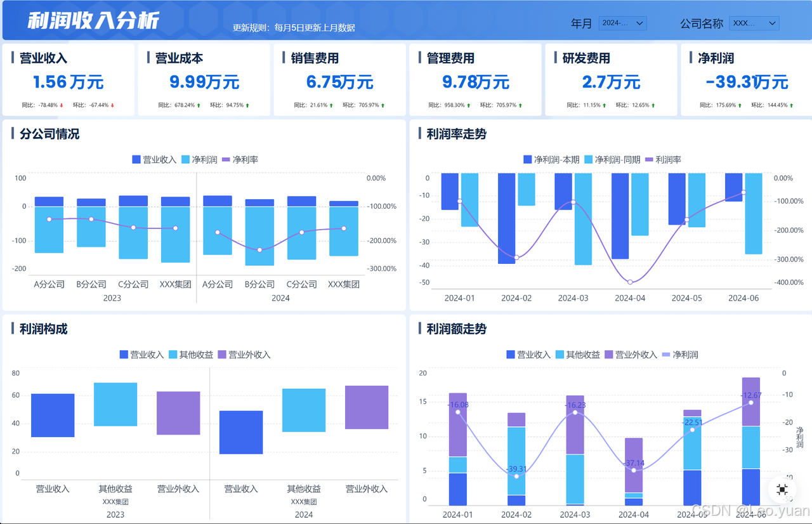Toggle 营业收入 legend in 利润额走势 chart
The width and height of the screenshot is (812, 524).
[x=528, y=355]
